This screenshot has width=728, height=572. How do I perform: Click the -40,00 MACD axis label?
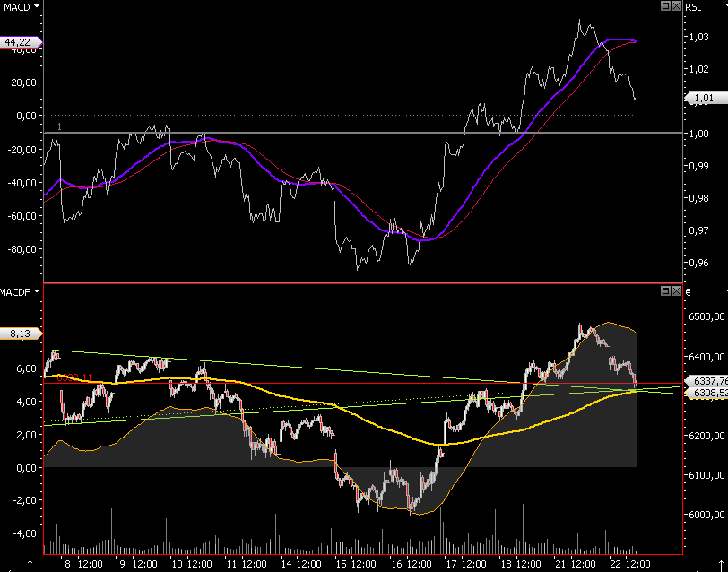pos(22,183)
